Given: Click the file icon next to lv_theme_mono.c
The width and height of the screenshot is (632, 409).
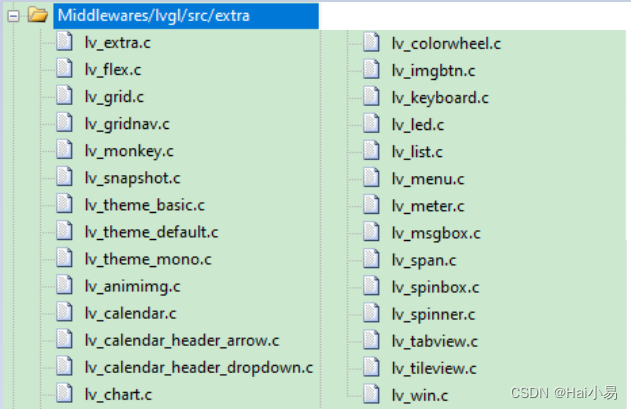Looking at the screenshot, I should [x=64, y=258].
